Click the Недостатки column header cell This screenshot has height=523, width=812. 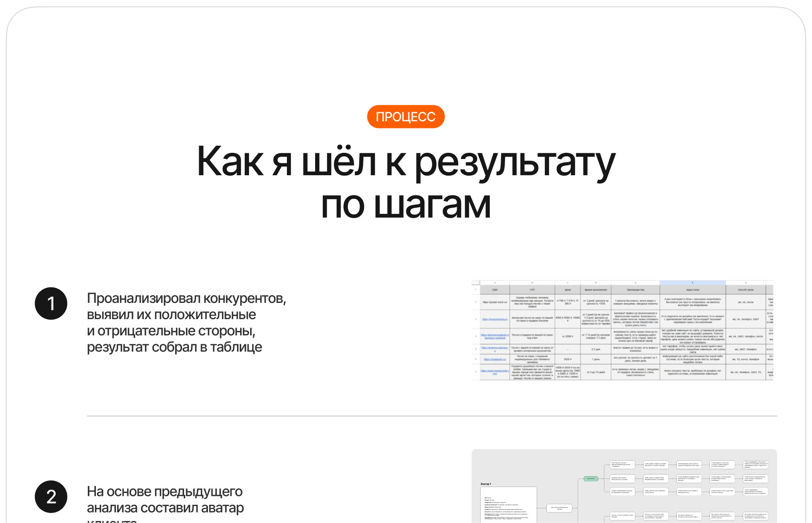pyautogui.click(x=692, y=290)
